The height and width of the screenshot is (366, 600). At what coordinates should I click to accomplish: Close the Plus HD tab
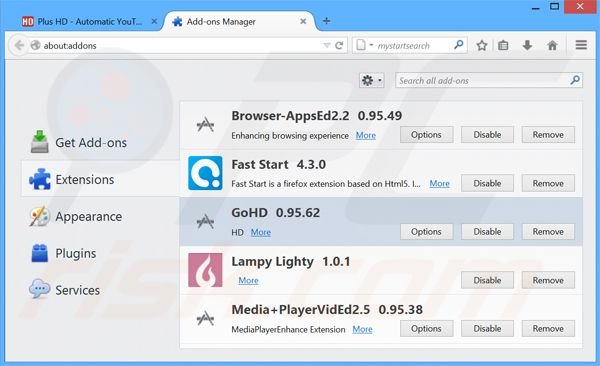tap(154, 21)
